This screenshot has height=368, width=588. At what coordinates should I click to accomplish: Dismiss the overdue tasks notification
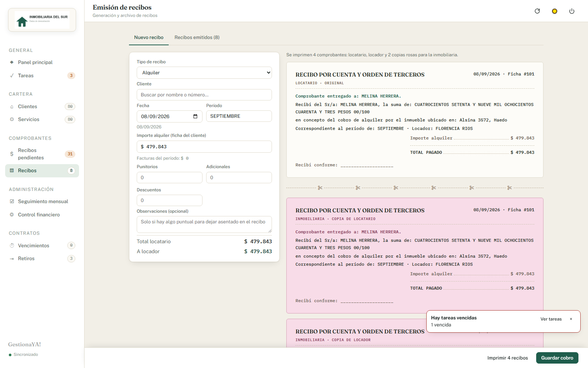[571, 319]
